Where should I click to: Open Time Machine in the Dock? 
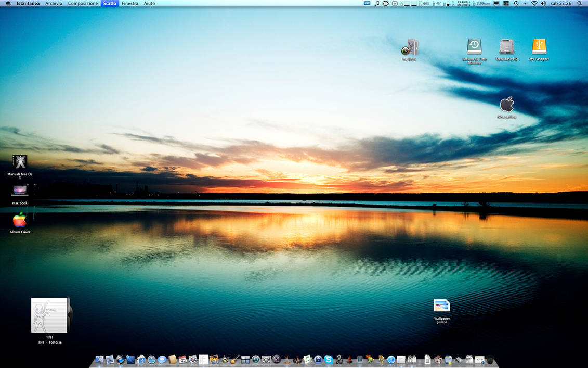(x=256, y=360)
